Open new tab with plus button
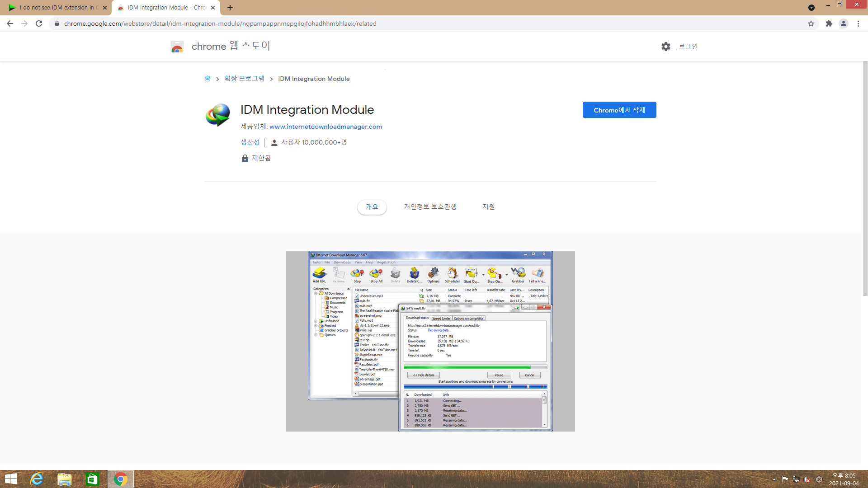The image size is (868, 488). tap(230, 8)
